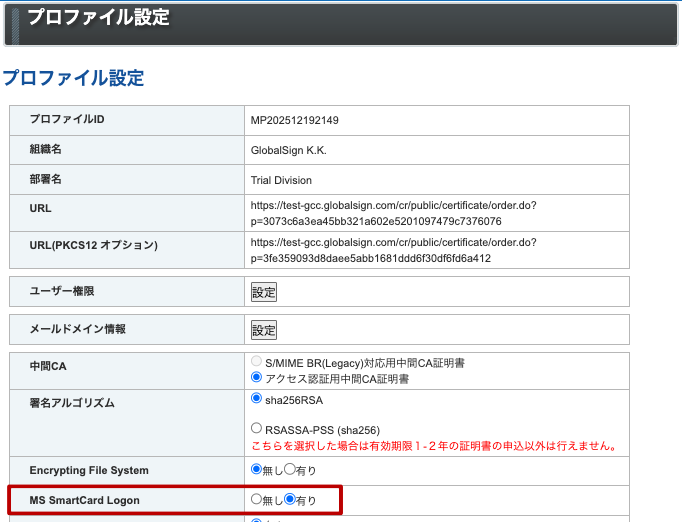Viewport: 682px width, 522px height.
Task: Set MS SmartCard Logon to 無し
Action: click(x=257, y=499)
